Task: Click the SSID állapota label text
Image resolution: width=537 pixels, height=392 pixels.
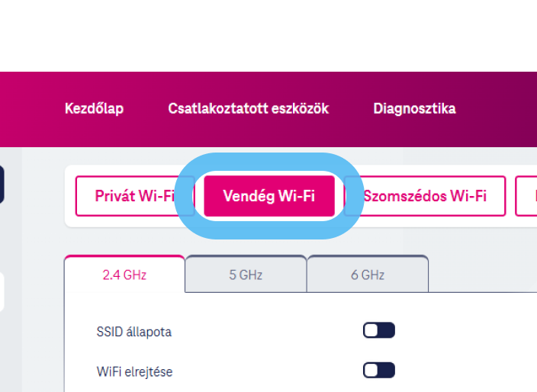Action: click(133, 332)
